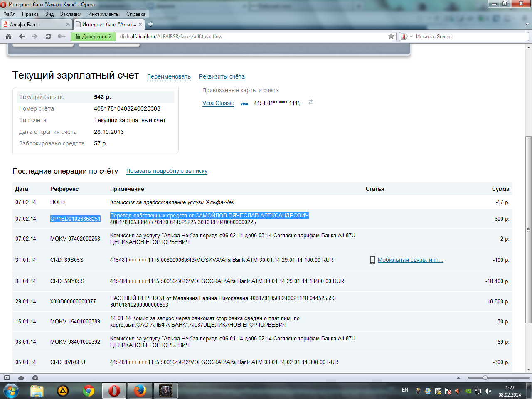Image resolution: width=532 pixels, height=399 pixels.
Task: Navigate forward with the forward arrow
Action: click(x=35, y=37)
